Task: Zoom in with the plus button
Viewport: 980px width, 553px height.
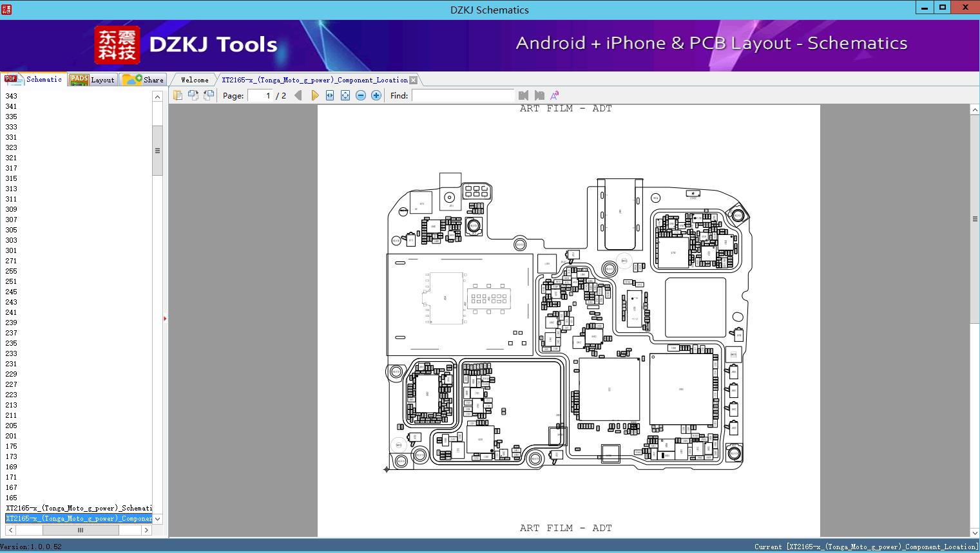Action: 376,95
